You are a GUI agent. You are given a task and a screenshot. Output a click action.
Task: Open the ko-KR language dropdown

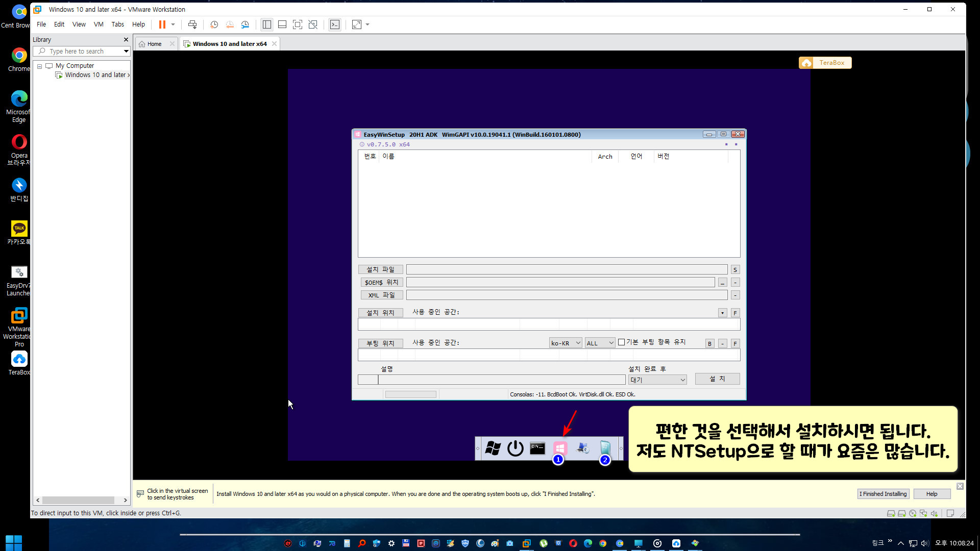click(566, 343)
